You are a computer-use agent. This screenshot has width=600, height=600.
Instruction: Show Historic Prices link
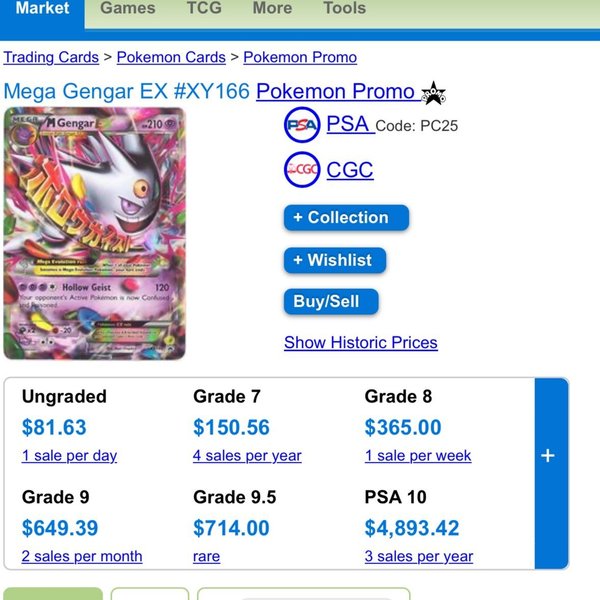pyautogui.click(x=361, y=342)
